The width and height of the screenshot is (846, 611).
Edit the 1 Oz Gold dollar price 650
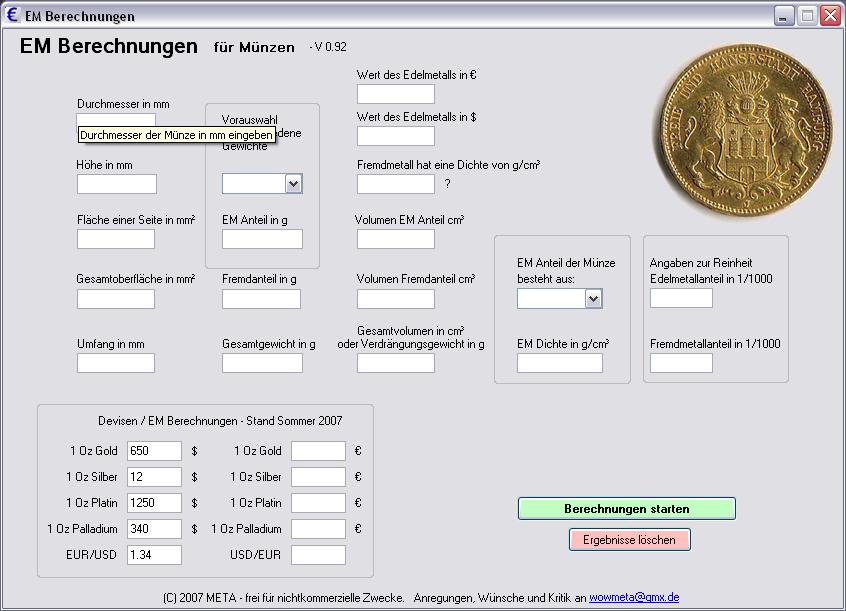click(154, 451)
